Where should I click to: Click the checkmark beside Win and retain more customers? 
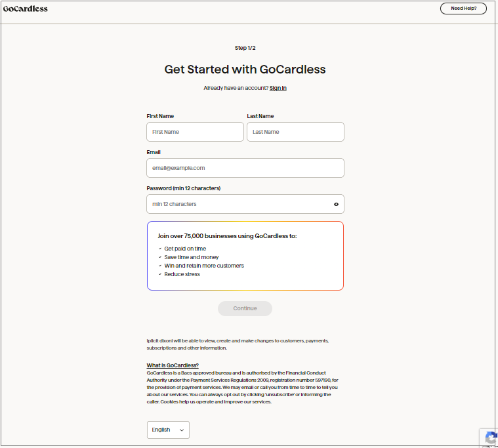160,266
